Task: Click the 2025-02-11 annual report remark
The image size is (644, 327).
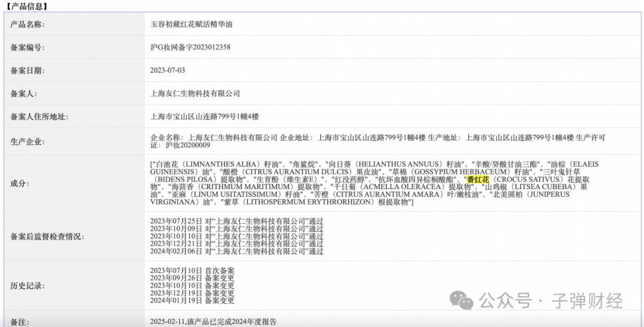Action: tap(213, 322)
